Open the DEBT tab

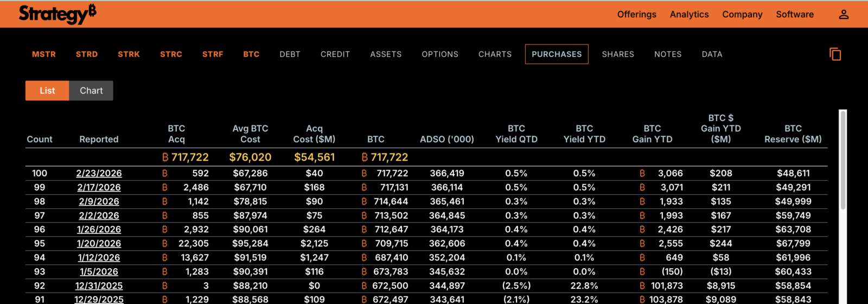[x=290, y=54]
